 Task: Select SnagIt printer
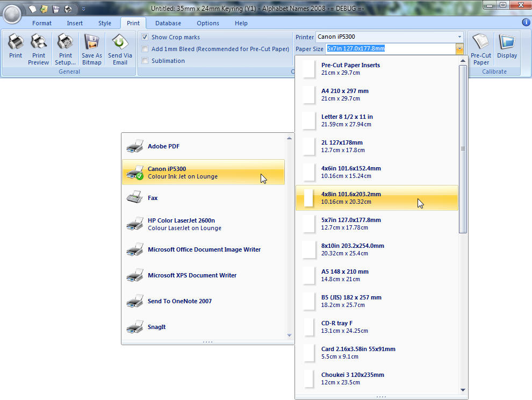(204, 327)
